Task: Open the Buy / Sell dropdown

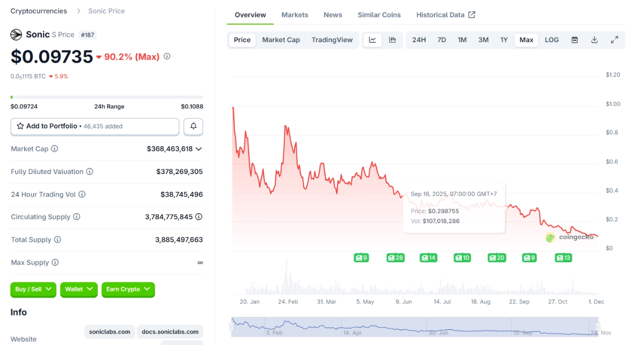Action: click(x=33, y=289)
